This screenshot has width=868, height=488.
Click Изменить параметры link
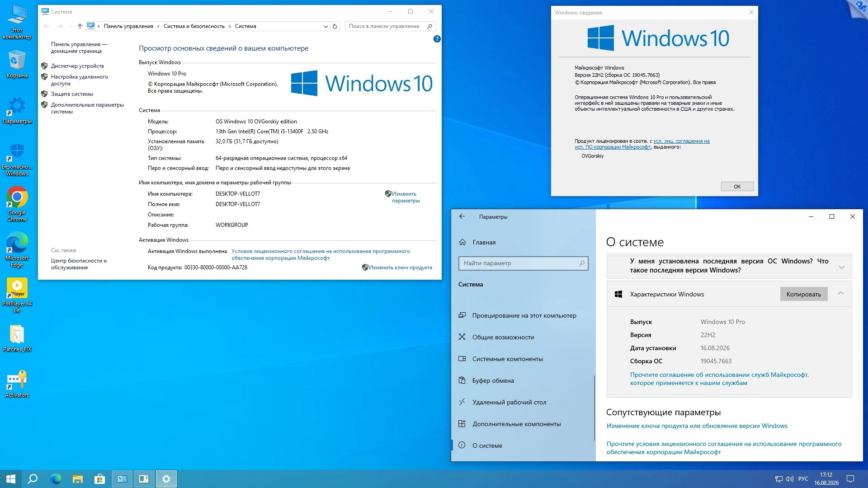pos(406,197)
